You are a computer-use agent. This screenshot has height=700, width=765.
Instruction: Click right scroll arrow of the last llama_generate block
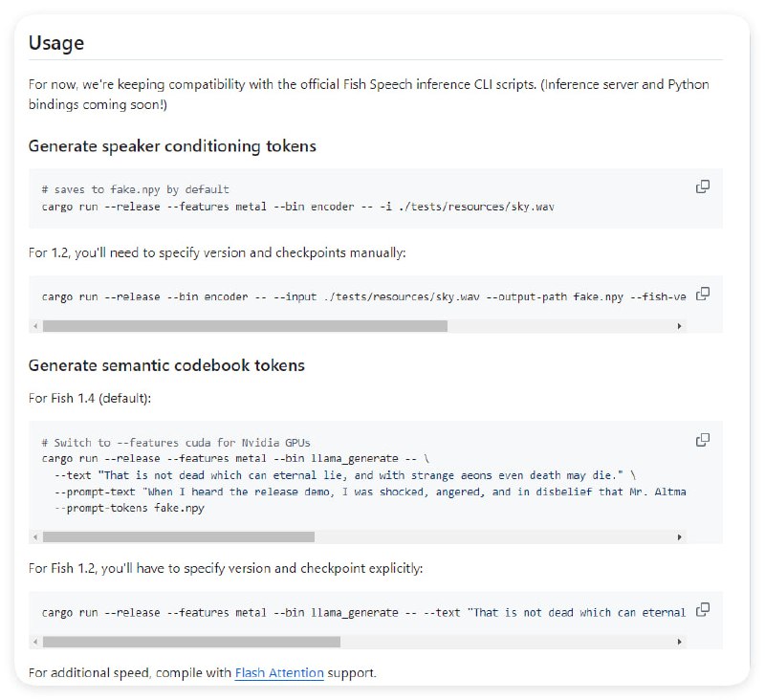(680, 642)
